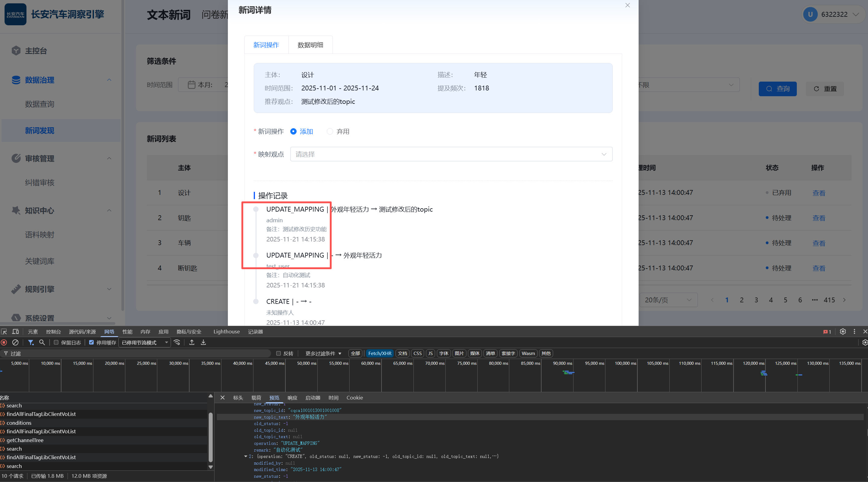868x482 pixels.
Task: Open network search magnifier icon
Action: click(42, 342)
